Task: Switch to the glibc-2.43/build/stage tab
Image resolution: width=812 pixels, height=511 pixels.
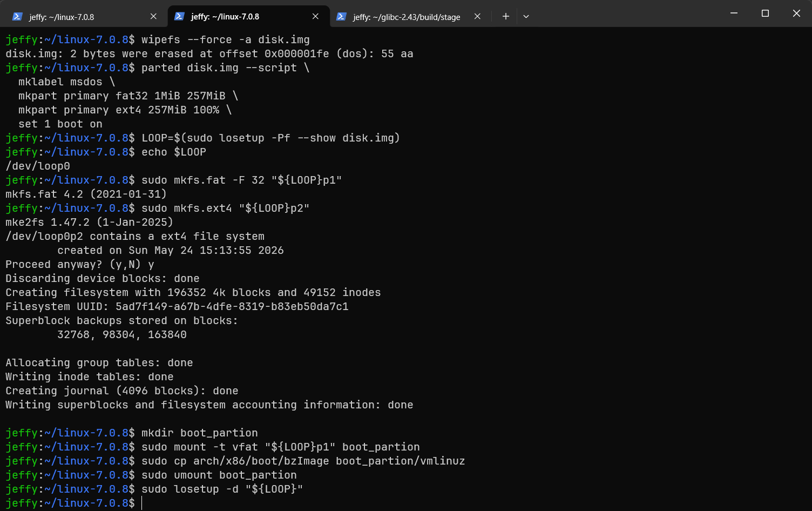Action: tap(409, 16)
